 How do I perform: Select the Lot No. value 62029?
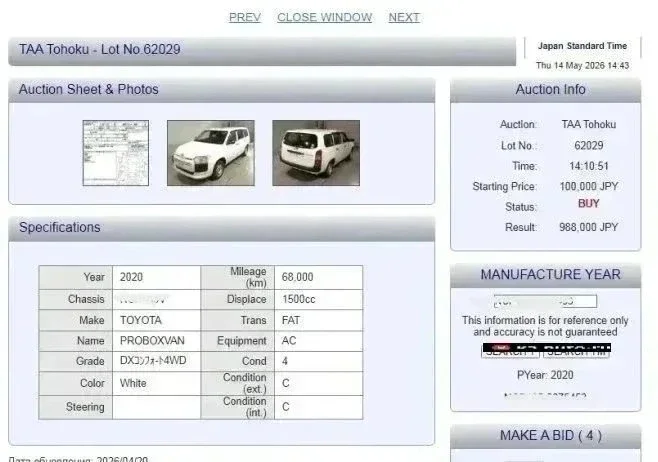[589, 146]
